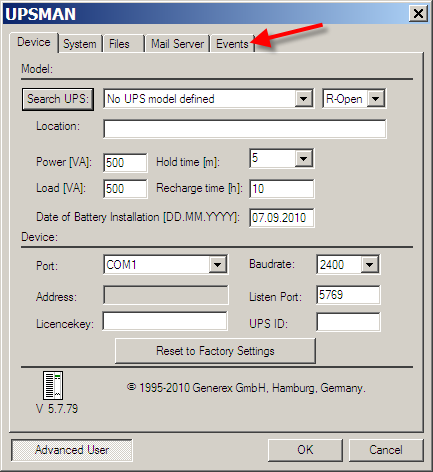Close the UPSMAN dialog window
This screenshot has height=472, width=433.
click(x=418, y=14)
